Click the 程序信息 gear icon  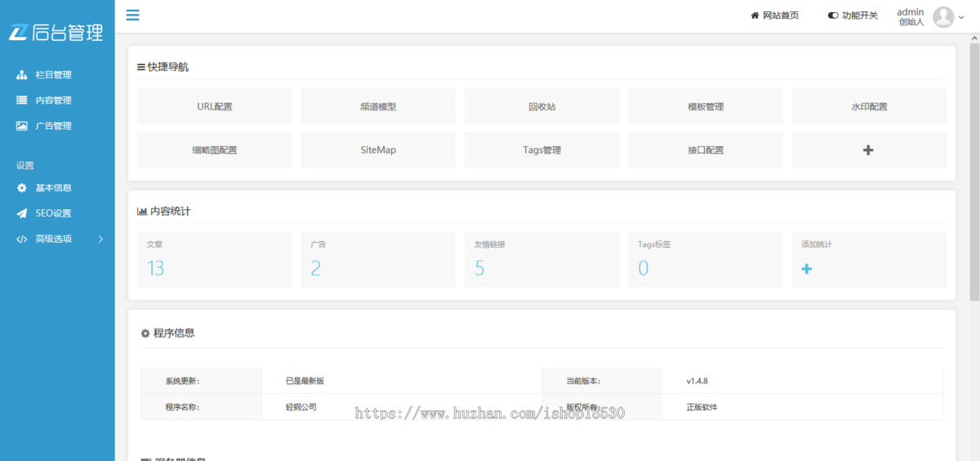click(145, 333)
